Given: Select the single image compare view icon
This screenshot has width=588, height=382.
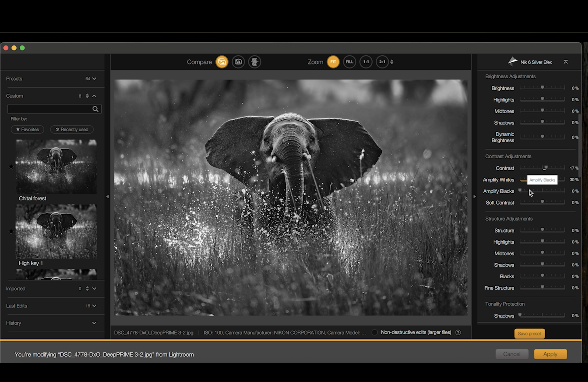Looking at the screenshot, I should point(222,62).
